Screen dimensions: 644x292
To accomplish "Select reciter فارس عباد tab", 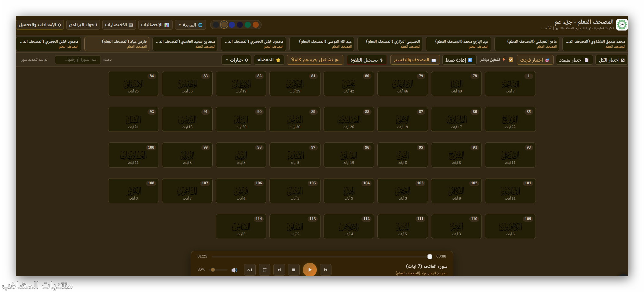I will pos(117,44).
